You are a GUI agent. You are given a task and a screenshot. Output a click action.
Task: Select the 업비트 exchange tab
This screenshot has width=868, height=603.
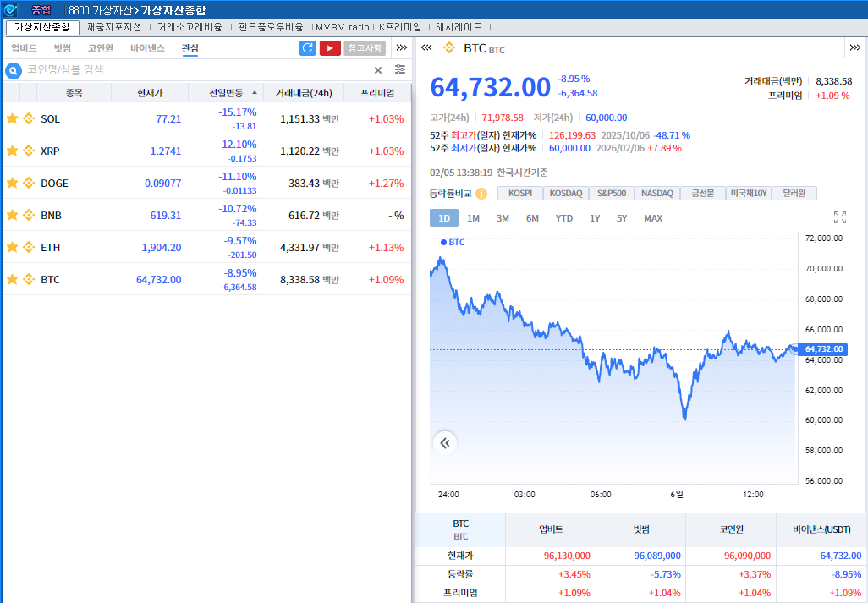click(x=24, y=48)
